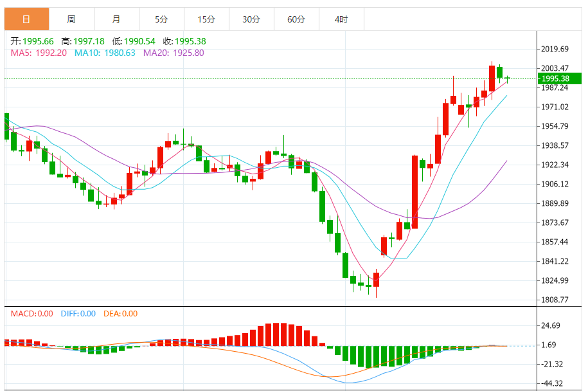The image size is (588, 391).
Task: Select the 30分 timeframe tab
Action: pos(252,19)
